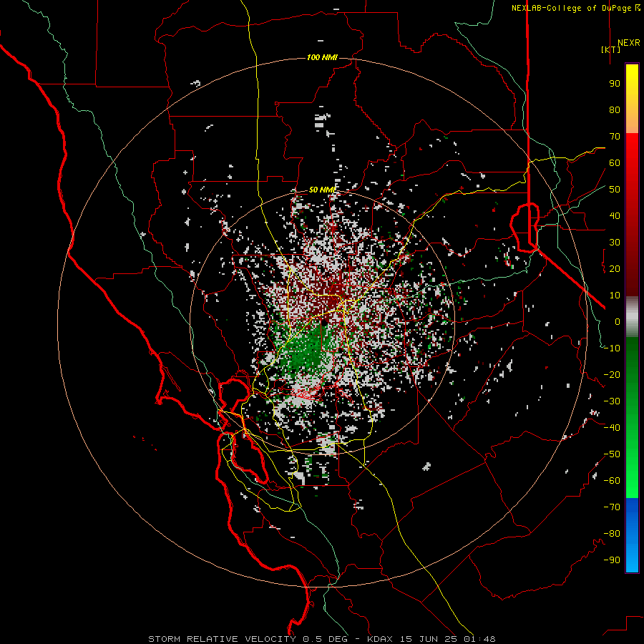Pick the green band of the velocity scale
Screen dimensions: 644x644
pos(632,418)
